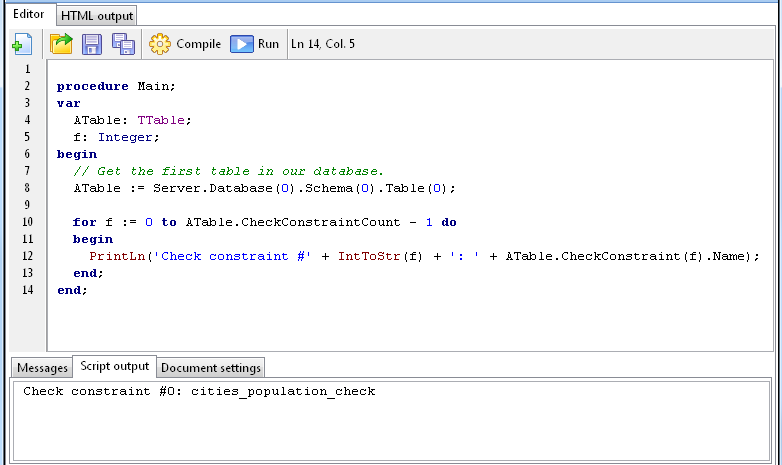Open a script file with folder icon
The height and width of the screenshot is (465, 782).
(61, 44)
